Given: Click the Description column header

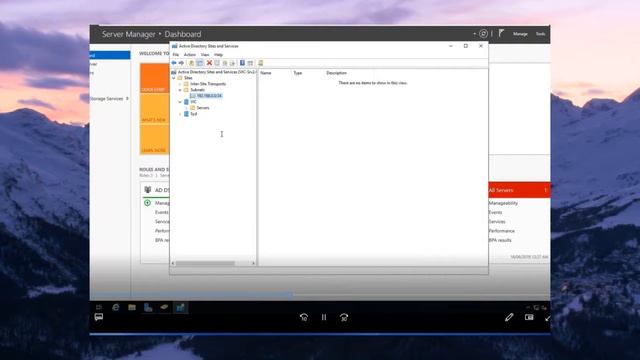Looking at the screenshot, I should click(x=337, y=73).
